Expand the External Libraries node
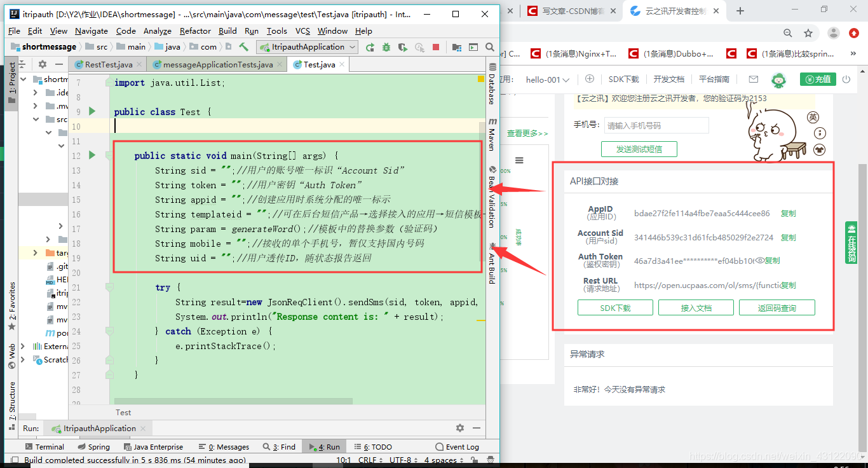This screenshot has height=468, width=868. click(24, 347)
